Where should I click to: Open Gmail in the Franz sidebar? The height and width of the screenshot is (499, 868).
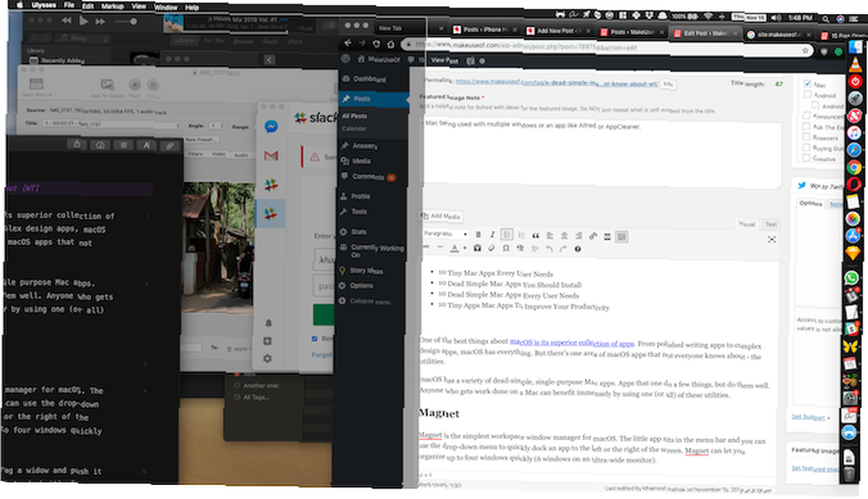(271, 156)
